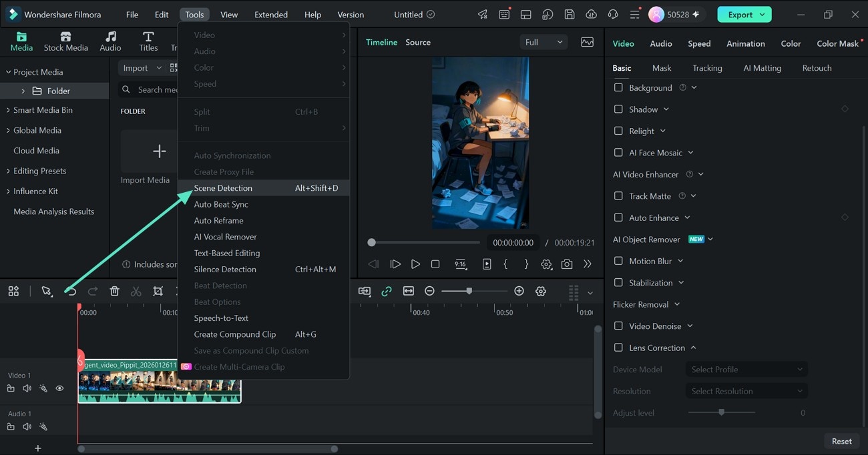Switch to the Mask sub-tab
The height and width of the screenshot is (455, 868).
coord(662,68)
